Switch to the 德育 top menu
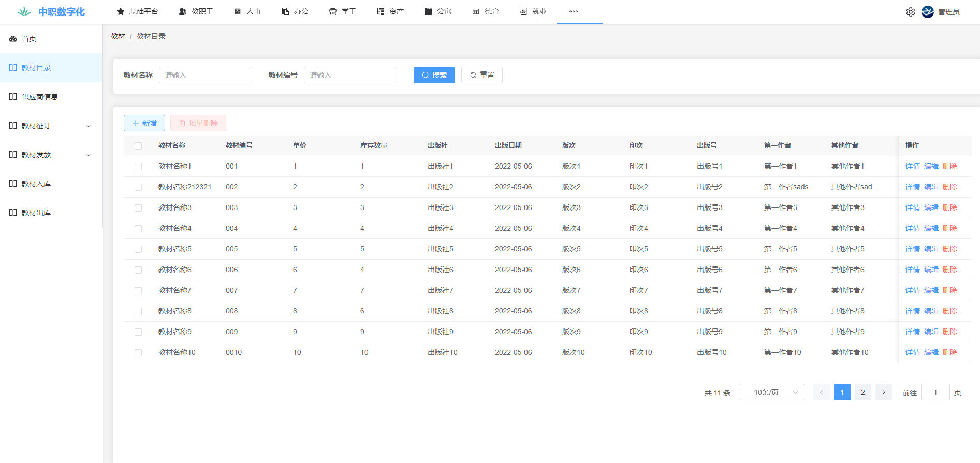Viewport: 980px width, 463px height. [486, 11]
